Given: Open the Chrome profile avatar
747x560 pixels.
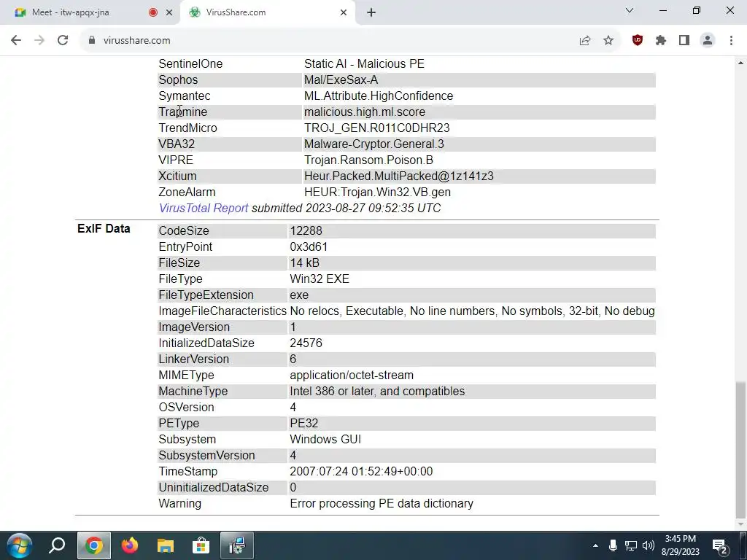Looking at the screenshot, I should 708,41.
